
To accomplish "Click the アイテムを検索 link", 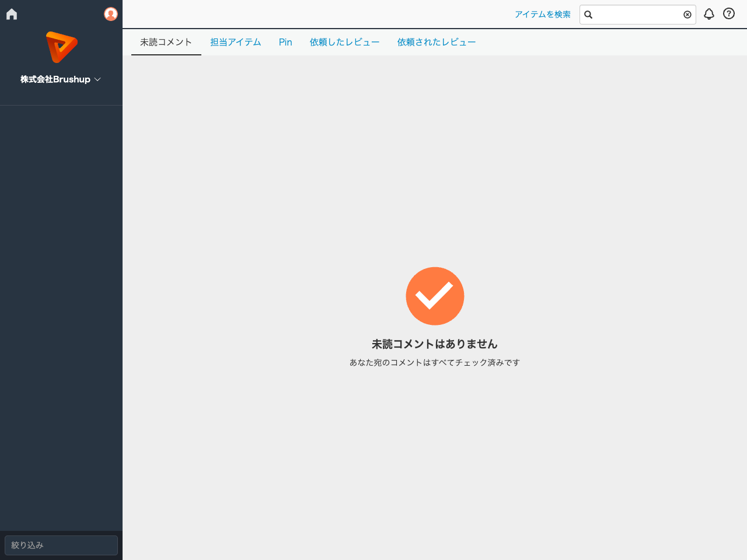I will click(x=543, y=14).
